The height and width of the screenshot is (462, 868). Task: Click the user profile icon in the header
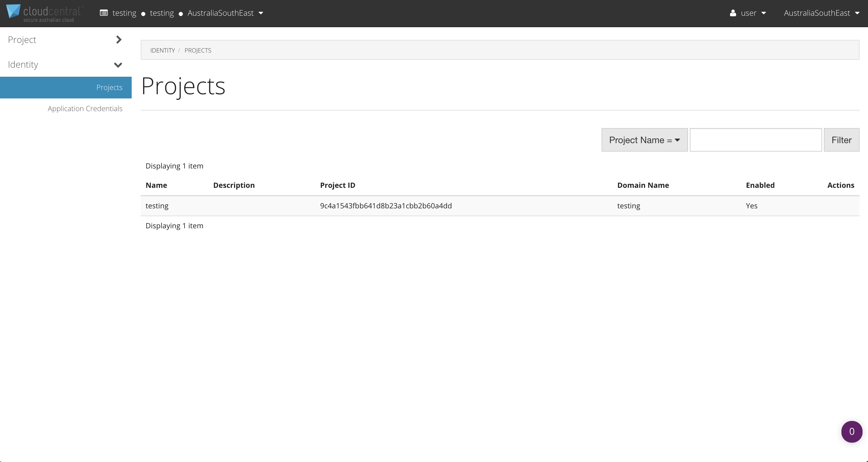[733, 13]
